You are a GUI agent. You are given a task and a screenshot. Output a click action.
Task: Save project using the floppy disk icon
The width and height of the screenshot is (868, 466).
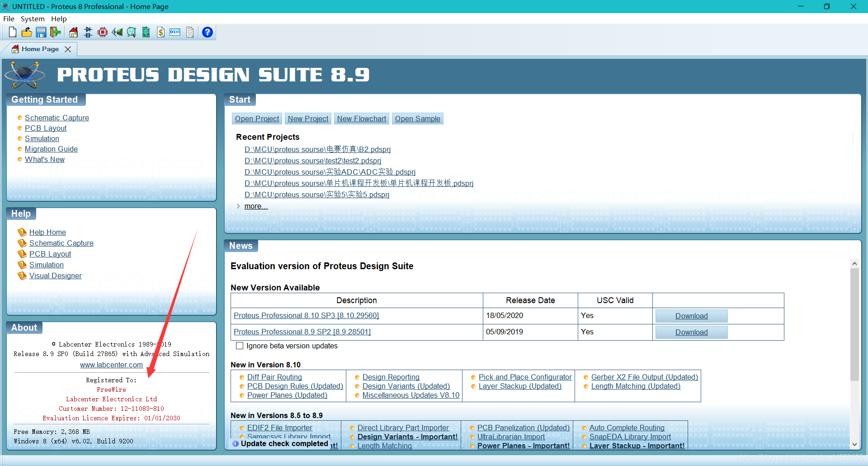coord(41,32)
